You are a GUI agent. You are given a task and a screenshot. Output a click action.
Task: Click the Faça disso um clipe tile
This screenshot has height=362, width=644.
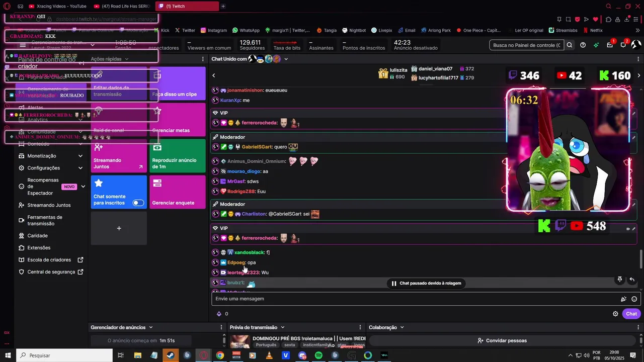pyautogui.click(x=178, y=83)
